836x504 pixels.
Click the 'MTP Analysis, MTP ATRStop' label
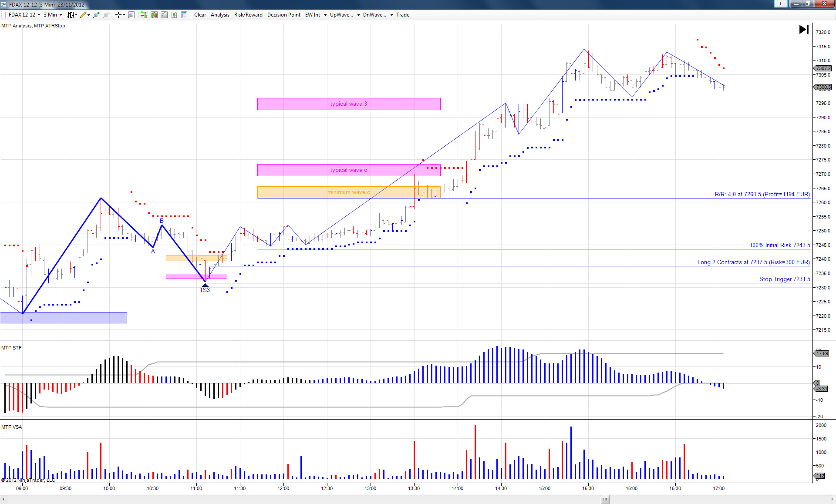click(33, 26)
